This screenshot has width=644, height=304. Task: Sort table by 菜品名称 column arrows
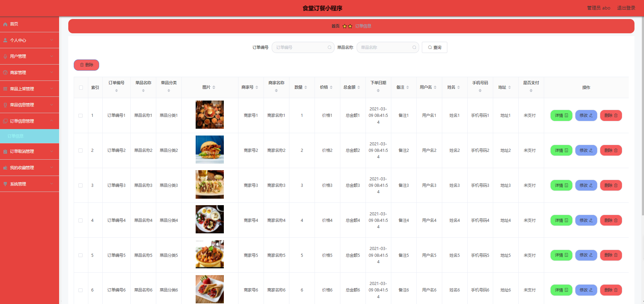pyautogui.click(x=143, y=91)
